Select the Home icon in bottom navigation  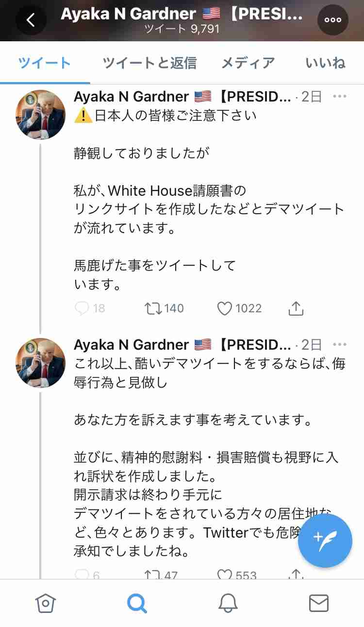[x=45, y=604]
